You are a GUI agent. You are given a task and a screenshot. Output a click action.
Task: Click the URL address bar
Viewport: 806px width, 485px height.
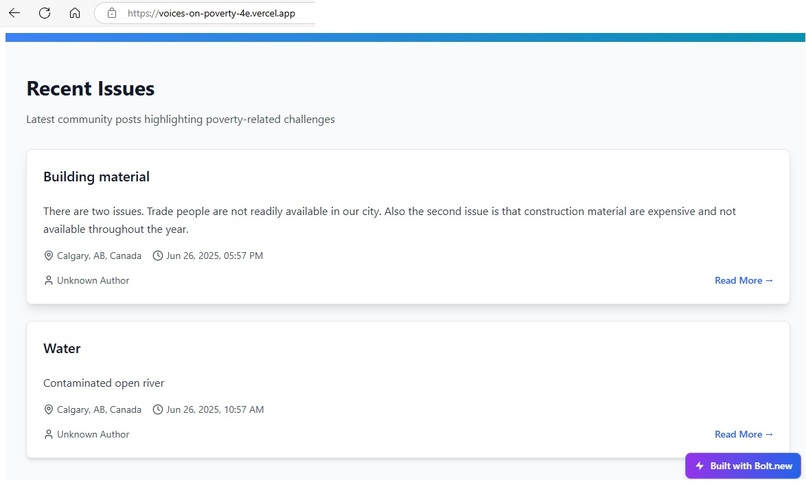206,13
